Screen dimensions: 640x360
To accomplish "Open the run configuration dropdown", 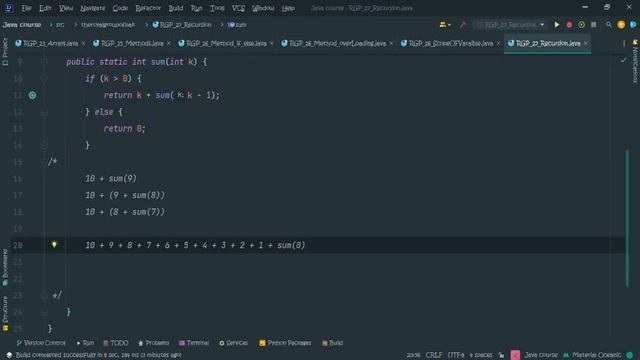I will 510,25.
